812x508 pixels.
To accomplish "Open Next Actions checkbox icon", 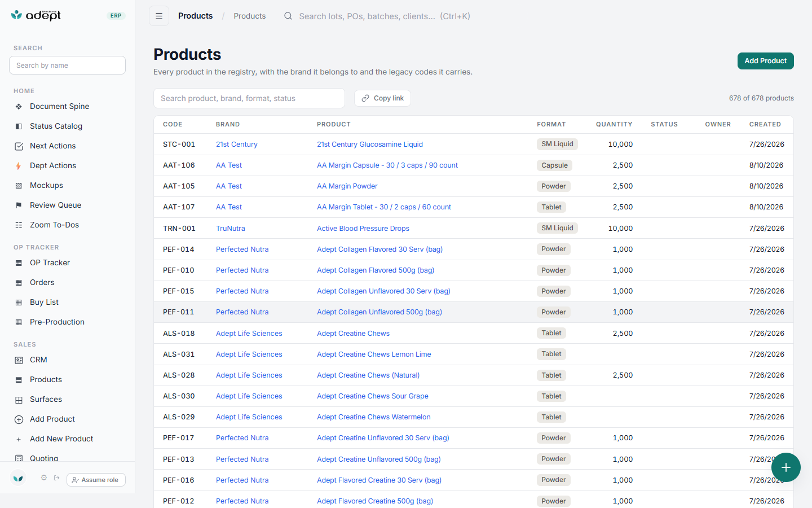I will [x=19, y=146].
